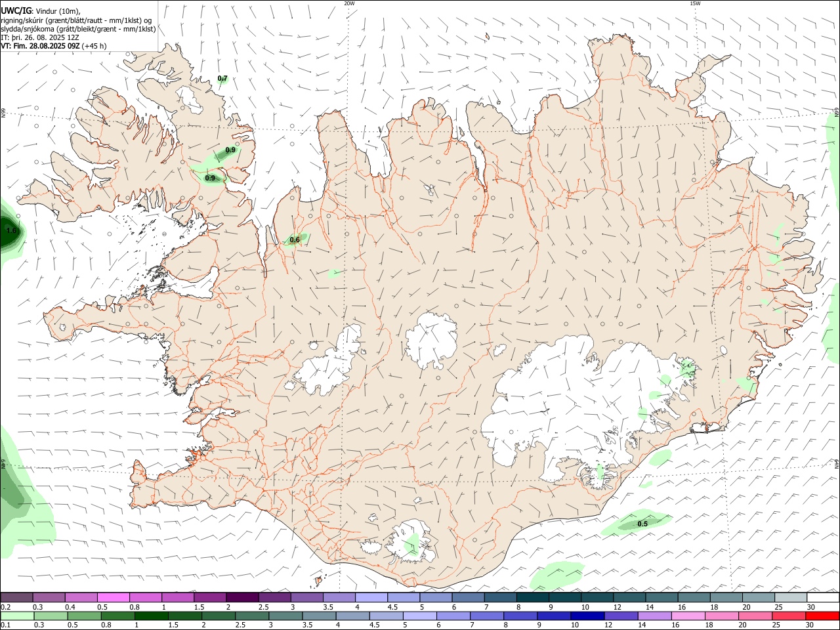Image resolution: width=840 pixels, height=630 pixels.
Task: Click the upper 0.9 precipitation value in Westfjords
Action: [230, 150]
